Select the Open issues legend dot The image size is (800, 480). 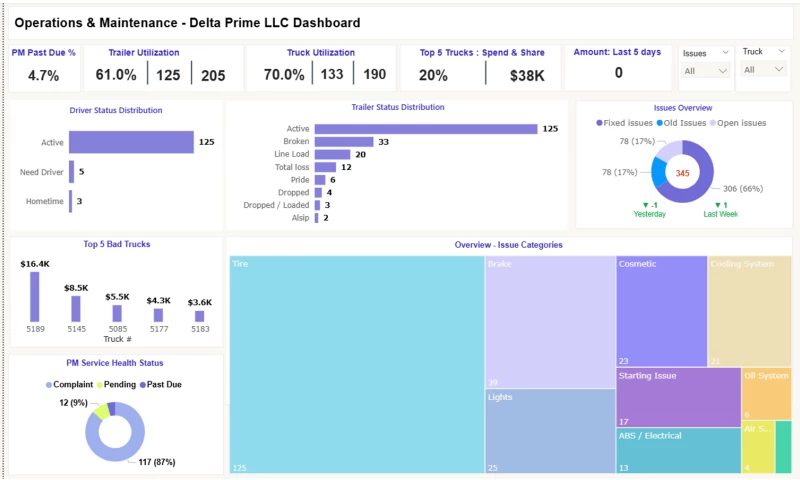713,123
